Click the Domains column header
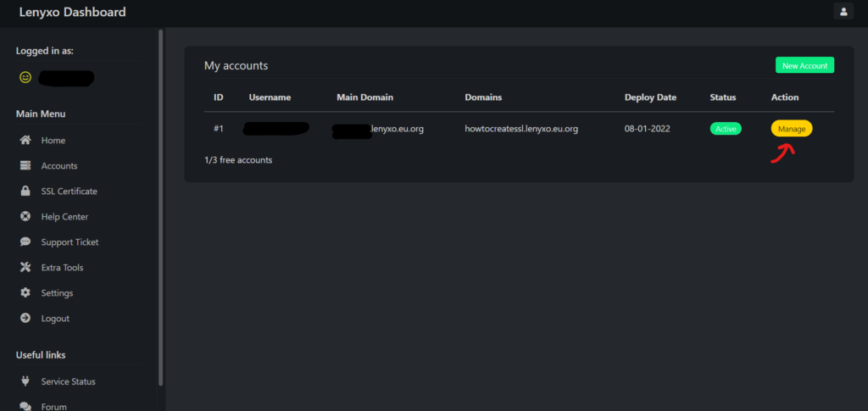The image size is (868, 411). click(x=483, y=97)
